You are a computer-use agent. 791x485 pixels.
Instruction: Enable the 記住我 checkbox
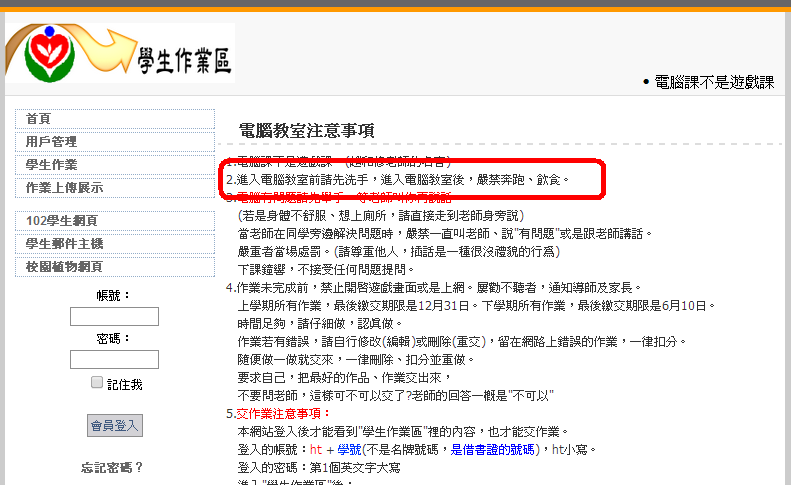coord(97,382)
